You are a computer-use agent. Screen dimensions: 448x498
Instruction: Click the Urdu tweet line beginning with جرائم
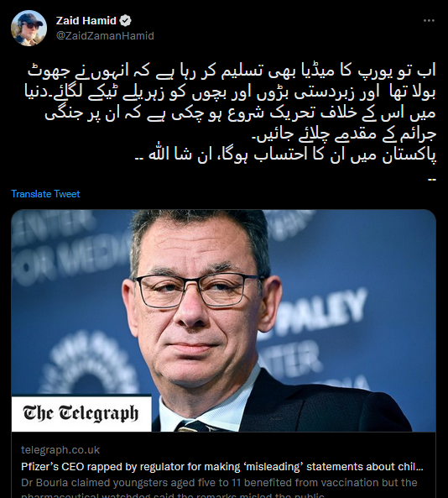tap(344, 134)
